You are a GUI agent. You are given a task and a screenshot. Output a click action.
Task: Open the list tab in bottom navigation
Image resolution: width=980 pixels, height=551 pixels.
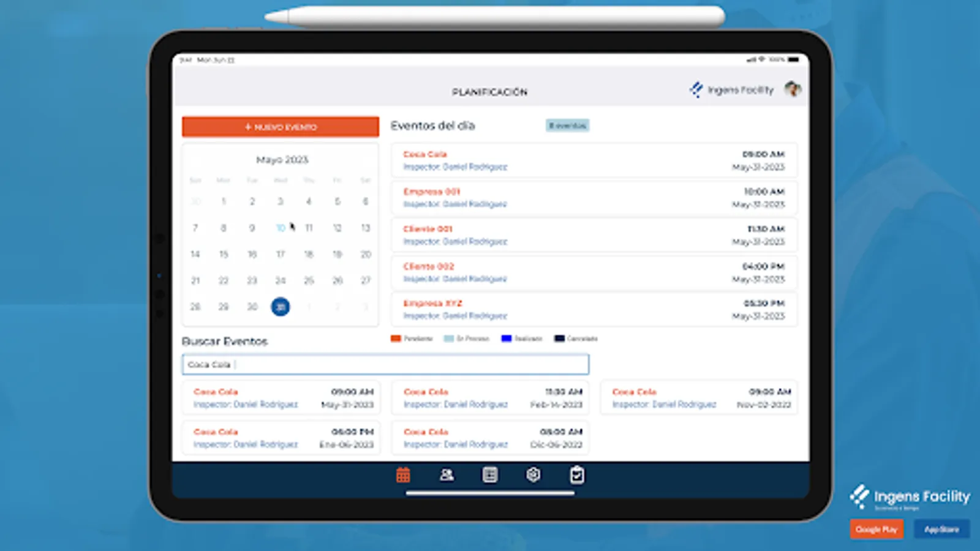click(490, 474)
